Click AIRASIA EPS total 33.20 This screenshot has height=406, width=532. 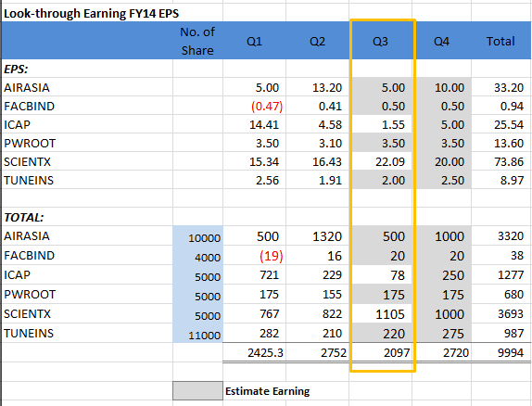click(x=509, y=87)
